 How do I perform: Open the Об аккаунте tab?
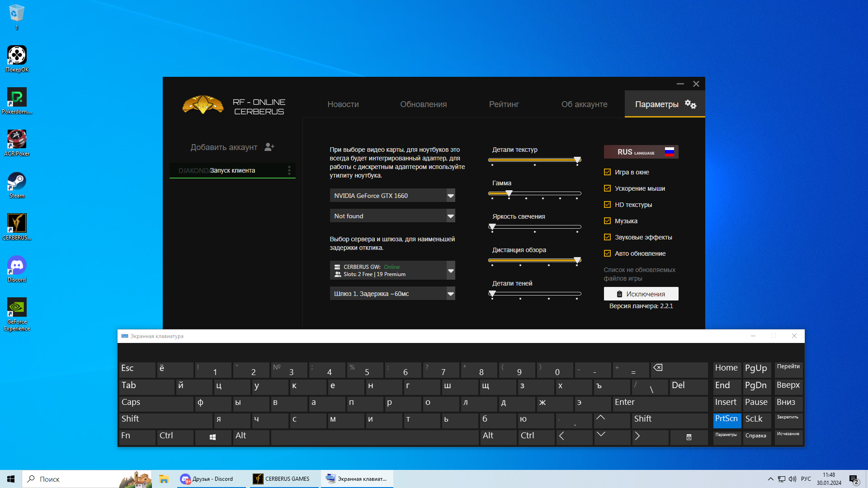tap(585, 104)
